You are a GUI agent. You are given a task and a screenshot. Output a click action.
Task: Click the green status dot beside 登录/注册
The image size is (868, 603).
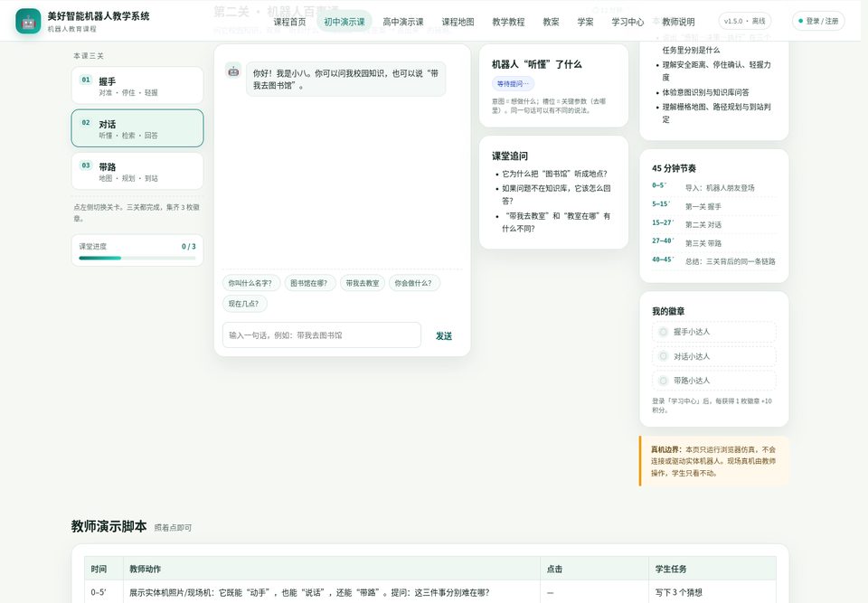(x=800, y=21)
